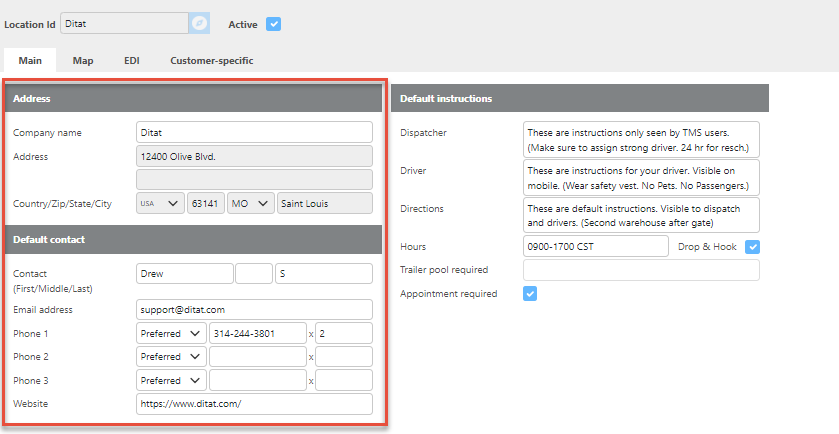This screenshot has height=434, width=839.
Task: Click the Hours field showing 0900-1700 CST
Action: tap(595, 246)
